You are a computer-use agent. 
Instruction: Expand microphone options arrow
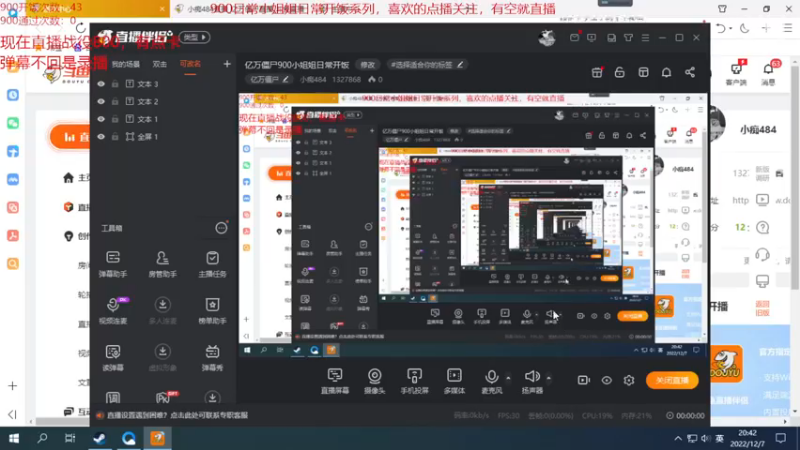[x=508, y=378]
